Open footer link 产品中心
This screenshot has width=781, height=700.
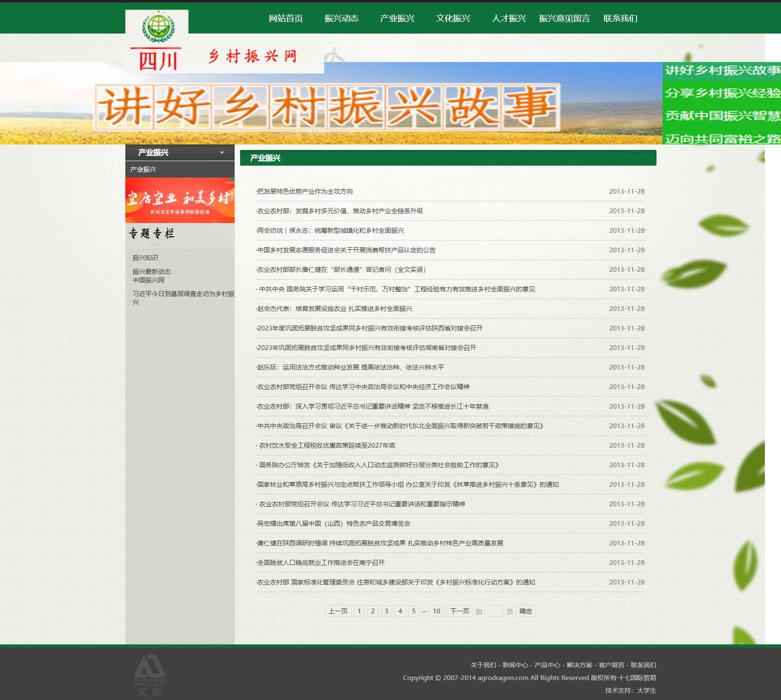click(x=547, y=665)
